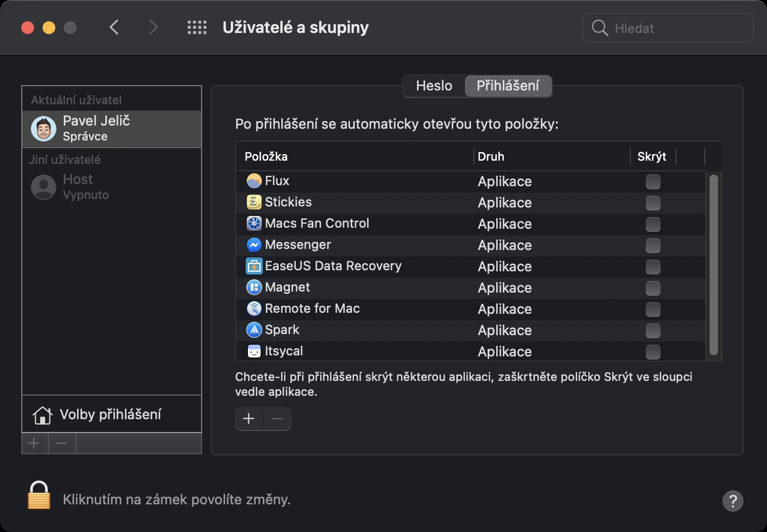Click the Flux app icon
This screenshot has width=767, height=532.
click(x=254, y=181)
